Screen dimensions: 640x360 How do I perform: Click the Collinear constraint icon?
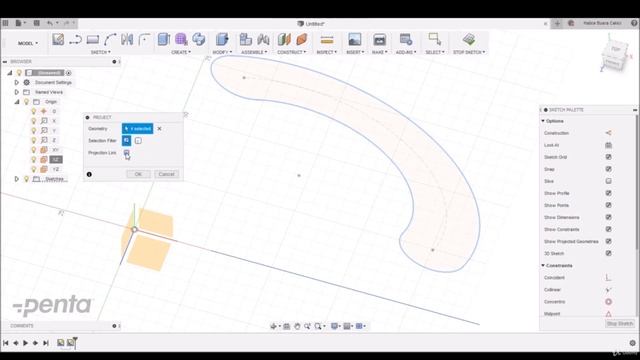coord(608,290)
